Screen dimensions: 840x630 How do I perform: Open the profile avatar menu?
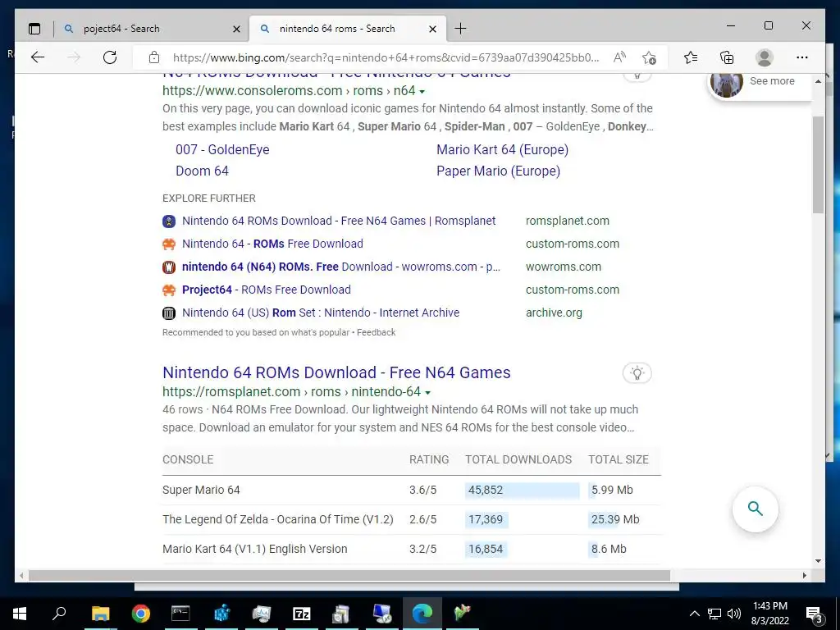pyautogui.click(x=765, y=57)
